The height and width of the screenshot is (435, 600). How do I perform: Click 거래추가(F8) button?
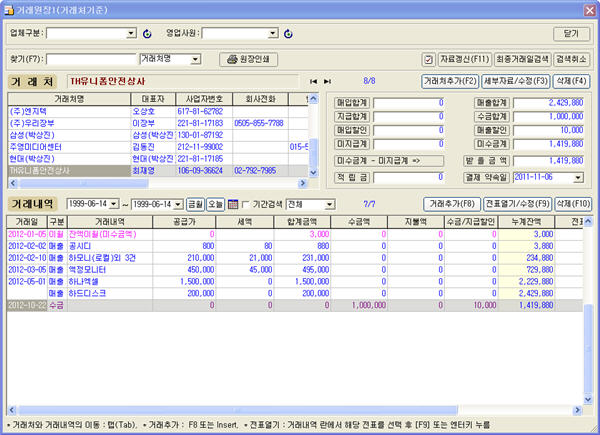click(x=452, y=204)
